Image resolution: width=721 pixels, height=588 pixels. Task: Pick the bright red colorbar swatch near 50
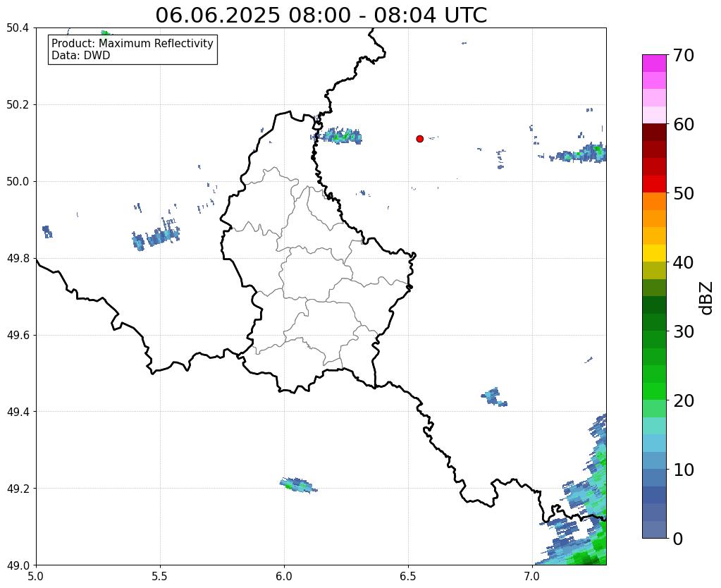pyautogui.click(x=654, y=185)
